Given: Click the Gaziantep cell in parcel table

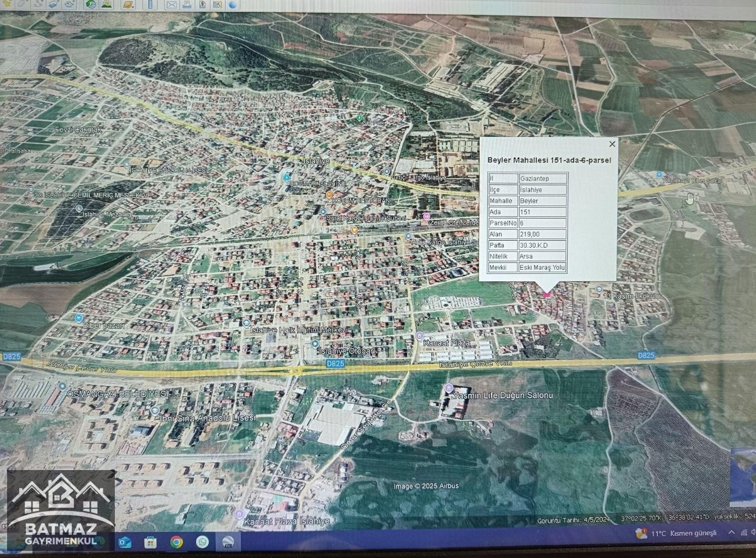Looking at the screenshot, I should pyautogui.click(x=542, y=178).
